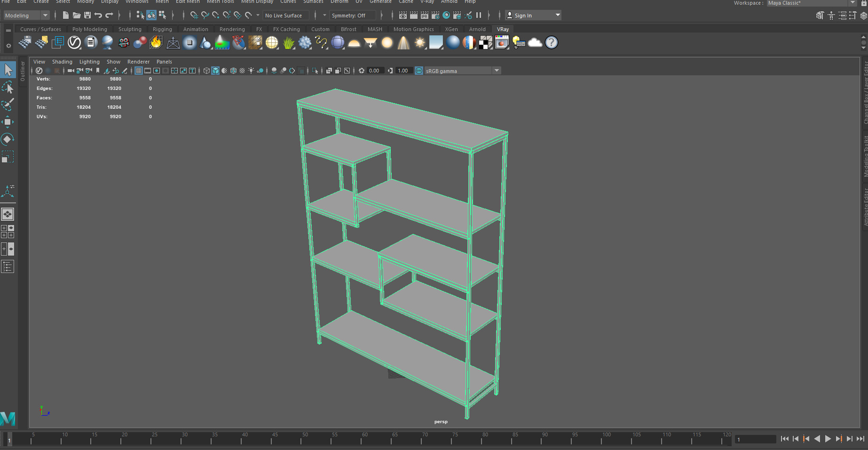This screenshot has width=868, height=450.
Task: Step forward one frame
Action: (x=850, y=439)
